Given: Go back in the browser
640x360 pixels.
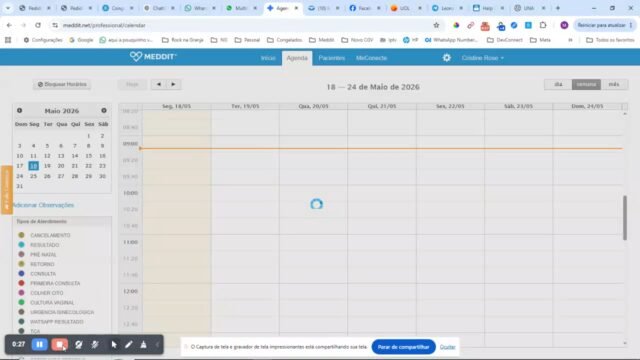Looking at the screenshot, I should [9, 25].
